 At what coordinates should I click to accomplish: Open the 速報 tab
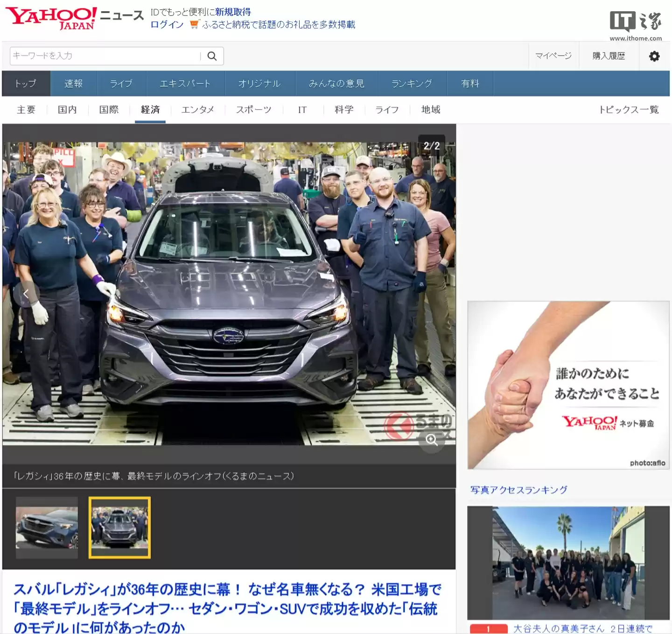pyautogui.click(x=73, y=84)
